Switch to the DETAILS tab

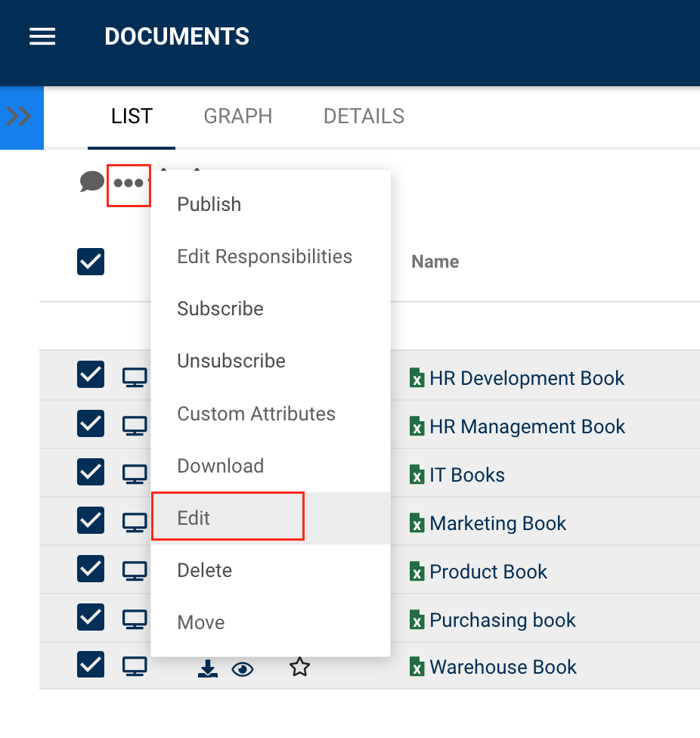tap(364, 116)
